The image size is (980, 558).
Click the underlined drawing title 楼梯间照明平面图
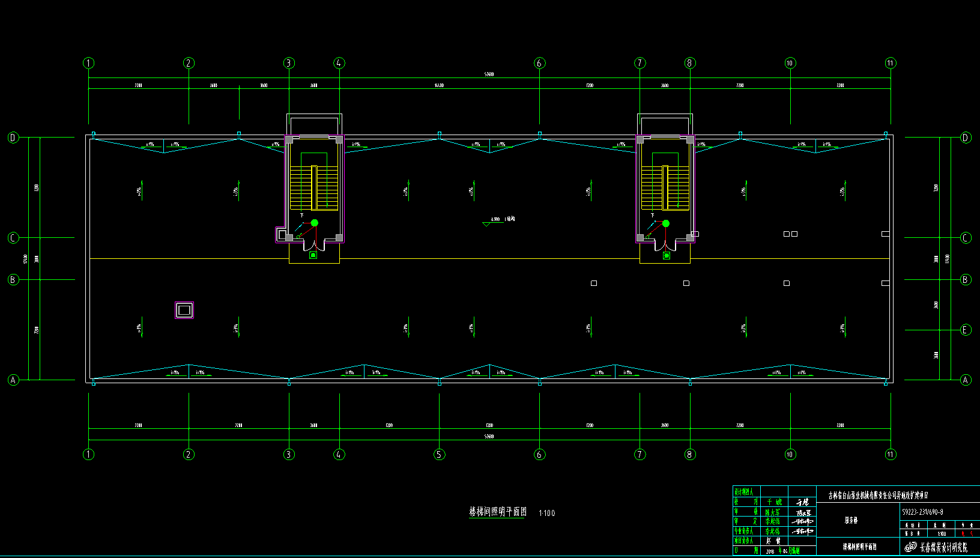(498, 512)
